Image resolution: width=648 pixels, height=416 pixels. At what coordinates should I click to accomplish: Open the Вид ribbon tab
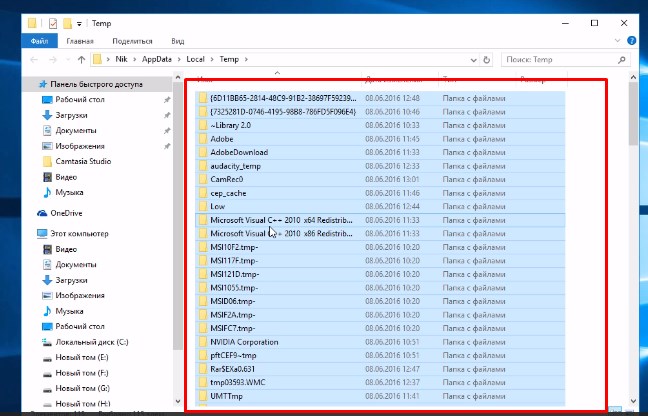point(178,41)
